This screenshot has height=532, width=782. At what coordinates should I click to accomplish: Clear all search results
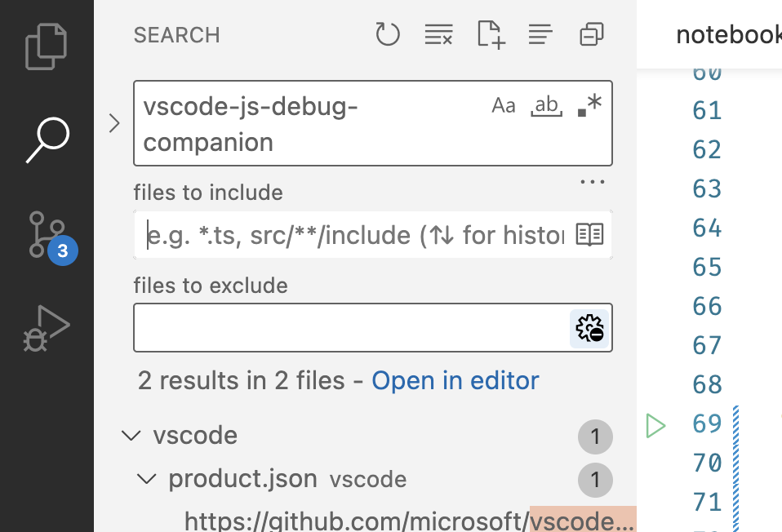click(x=438, y=34)
